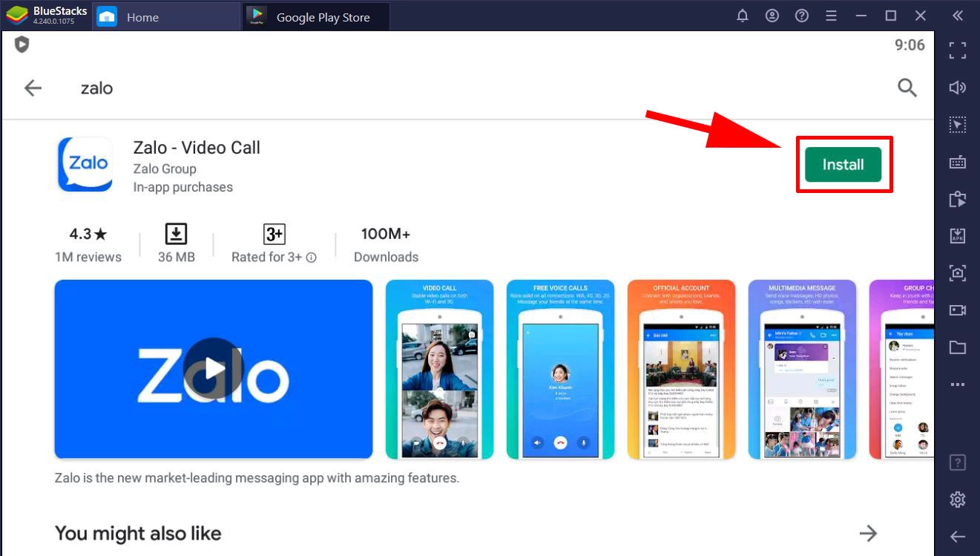
Task: Click the In-app purchases label
Action: pyautogui.click(x=183, y=187)
